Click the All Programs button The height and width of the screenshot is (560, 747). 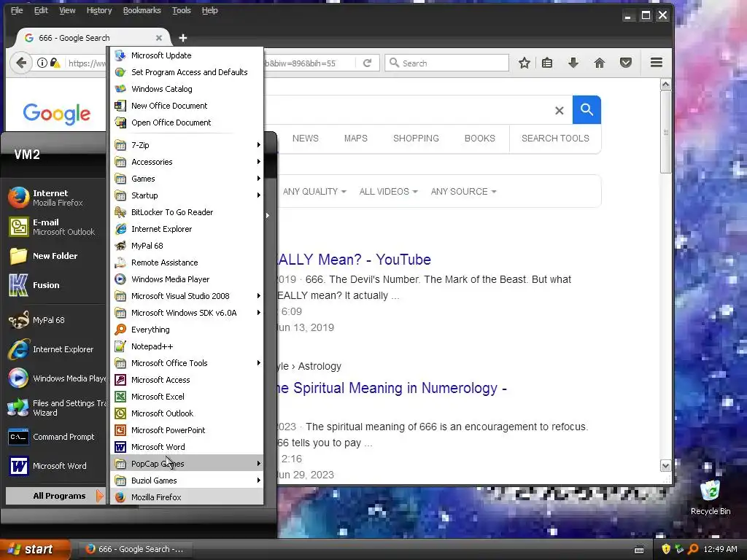55,496
